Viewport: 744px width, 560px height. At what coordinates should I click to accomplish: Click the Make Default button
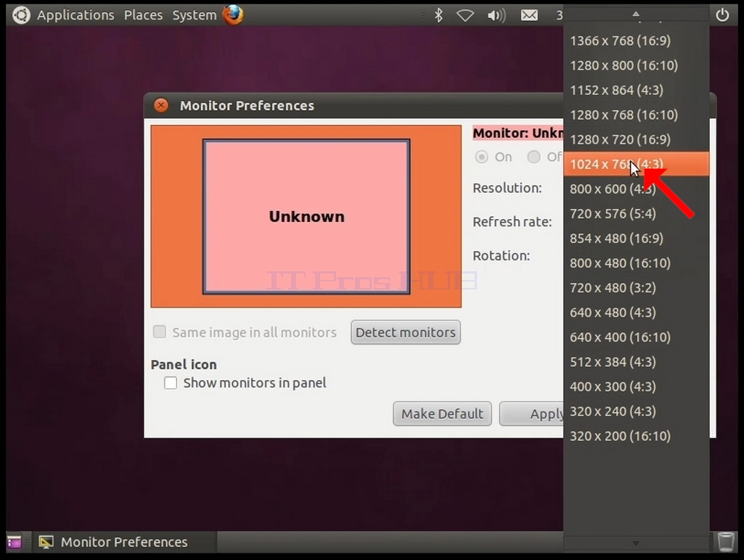pos(442,414)
